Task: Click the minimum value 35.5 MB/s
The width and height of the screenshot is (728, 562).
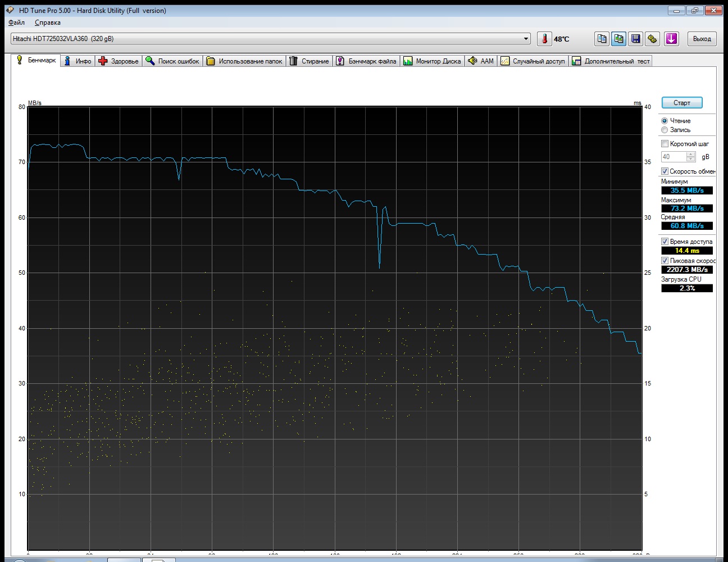Action: point(687,191)
